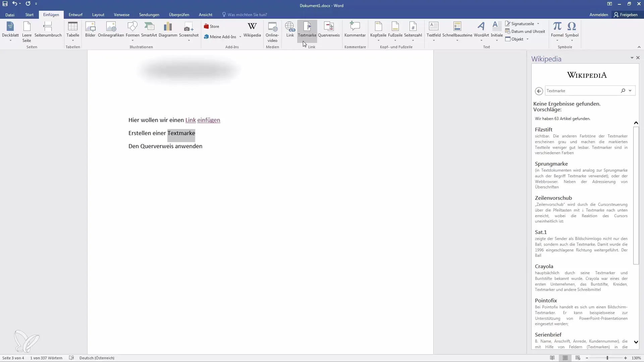This screenshot has height=362, width=644.
Task: Click the Textfeld text box icon
Action: [x=434, y=32]
